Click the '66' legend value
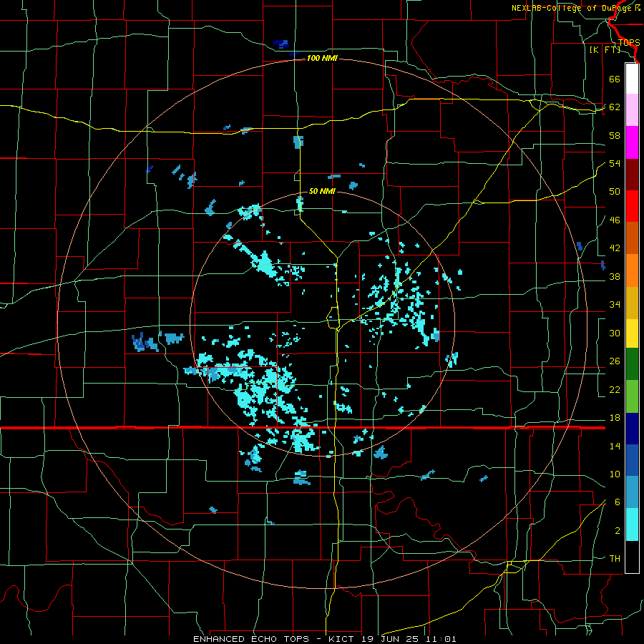The image size is (644, 644). (615, 79)
